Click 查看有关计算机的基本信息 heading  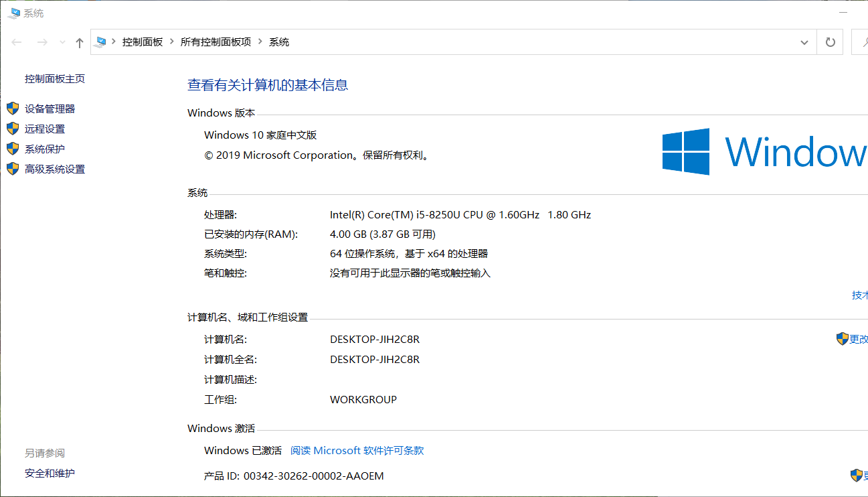(x=268, y=85)
